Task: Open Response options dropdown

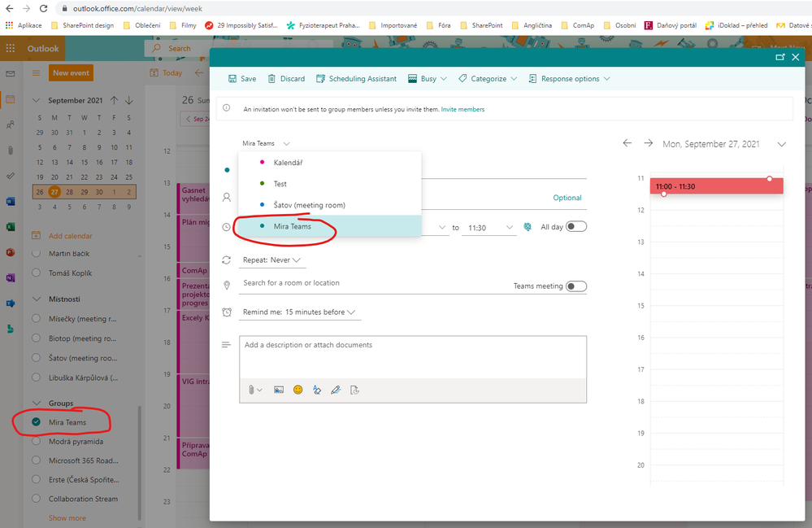Action: click(570, 79)
